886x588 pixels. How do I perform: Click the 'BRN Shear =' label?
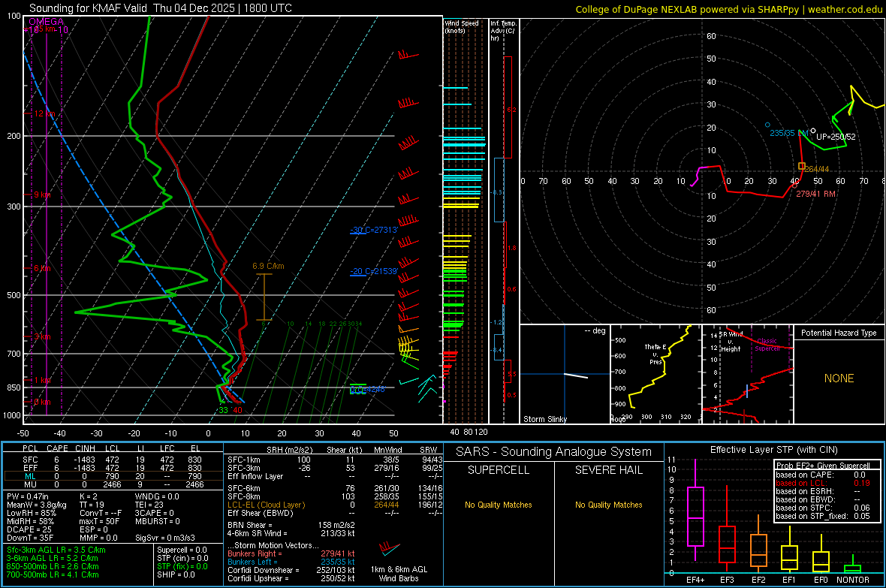[250, 525]
